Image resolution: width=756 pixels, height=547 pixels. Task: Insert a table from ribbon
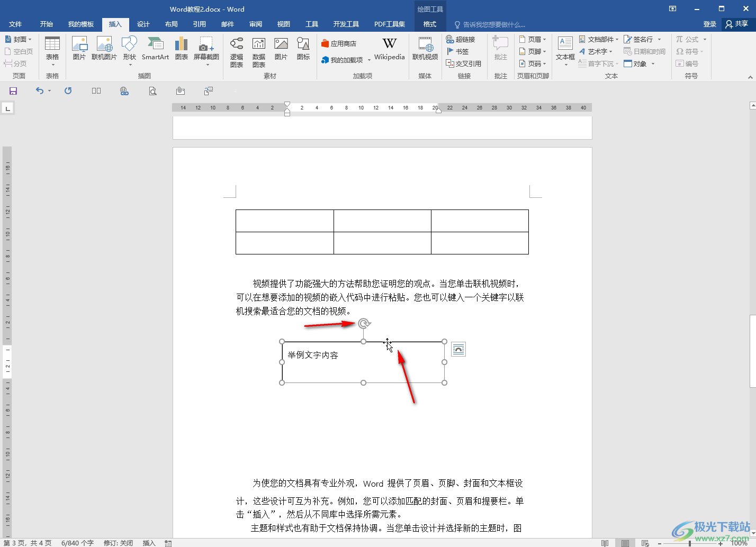pyautogui.click(x=52, y=51)
